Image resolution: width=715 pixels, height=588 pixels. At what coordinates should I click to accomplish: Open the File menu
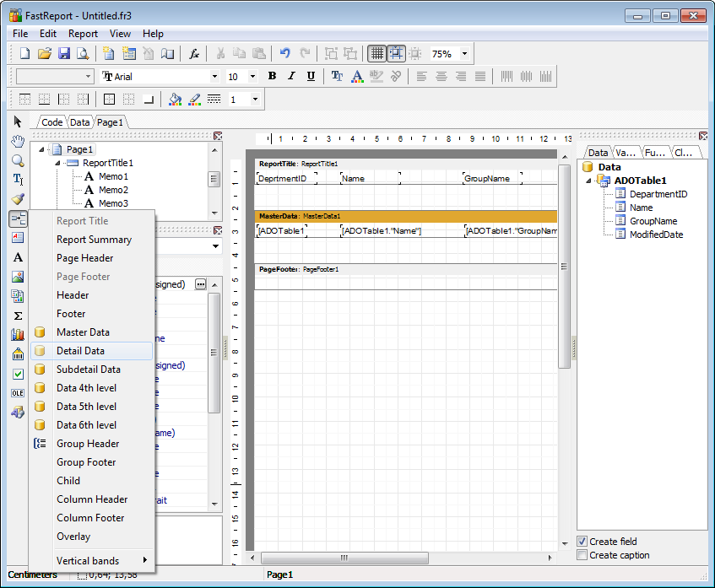pos(20,34)
